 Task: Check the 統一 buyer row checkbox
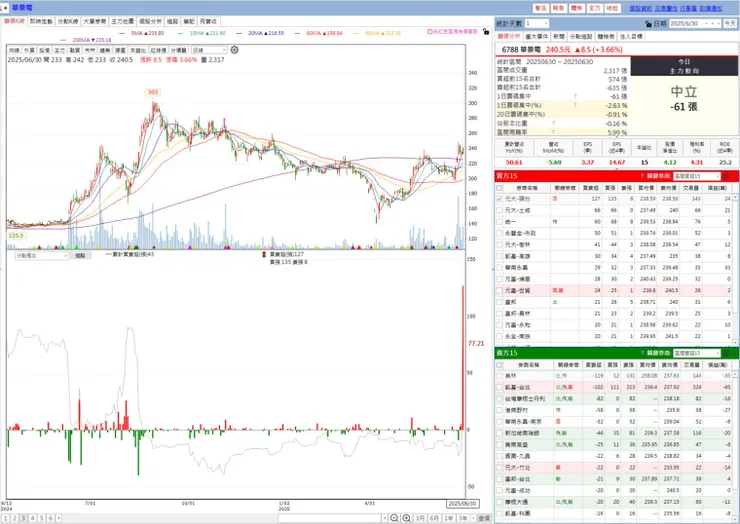tap(499, 222)
